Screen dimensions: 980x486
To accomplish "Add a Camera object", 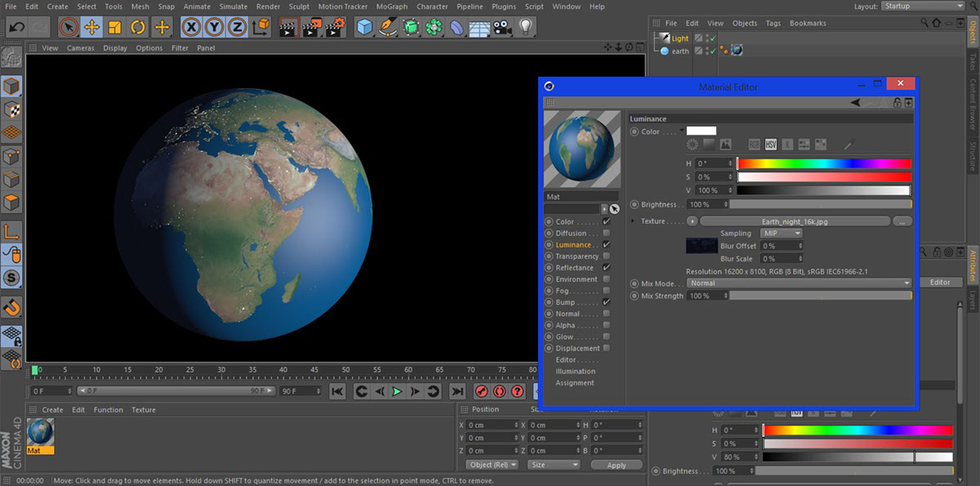I will pos(502,27).
